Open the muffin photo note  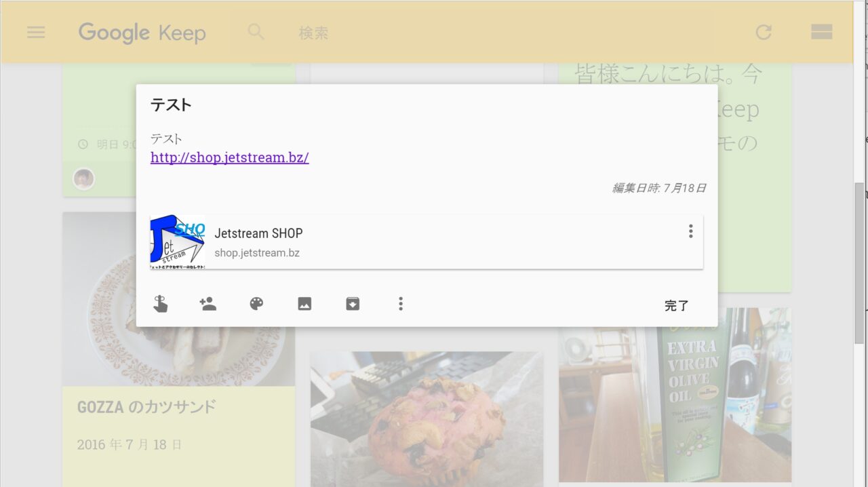coord(427,421)
